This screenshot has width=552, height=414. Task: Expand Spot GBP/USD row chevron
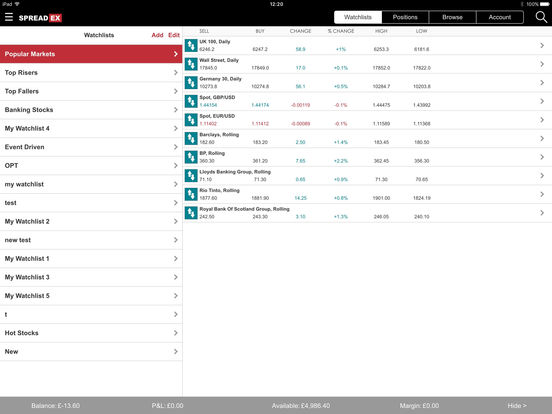(x=542, y=101)
